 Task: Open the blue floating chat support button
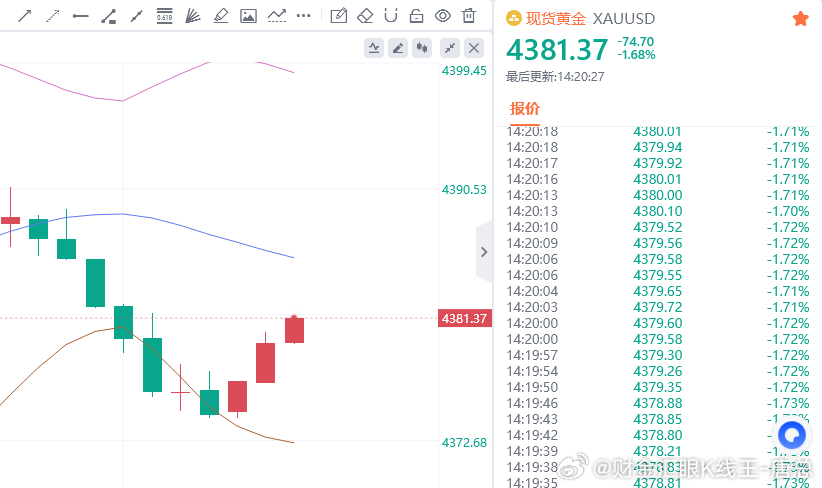click(x=792, y=435)
